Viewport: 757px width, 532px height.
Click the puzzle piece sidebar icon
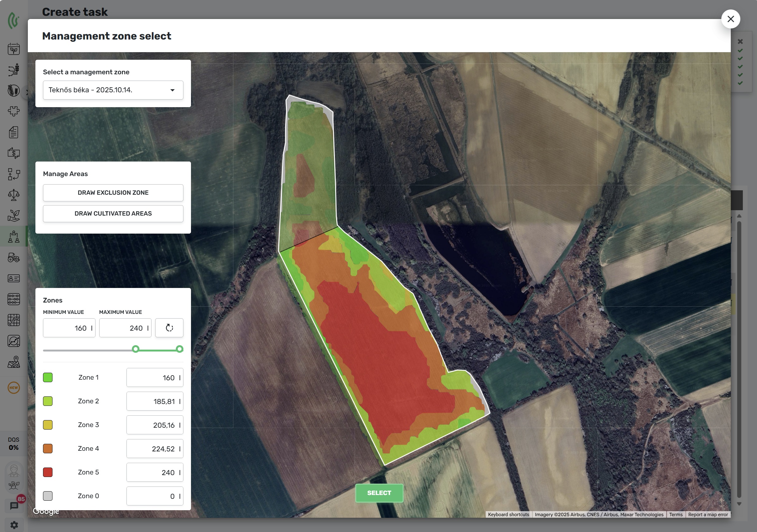pyautogui.click(x=14, y=111)
